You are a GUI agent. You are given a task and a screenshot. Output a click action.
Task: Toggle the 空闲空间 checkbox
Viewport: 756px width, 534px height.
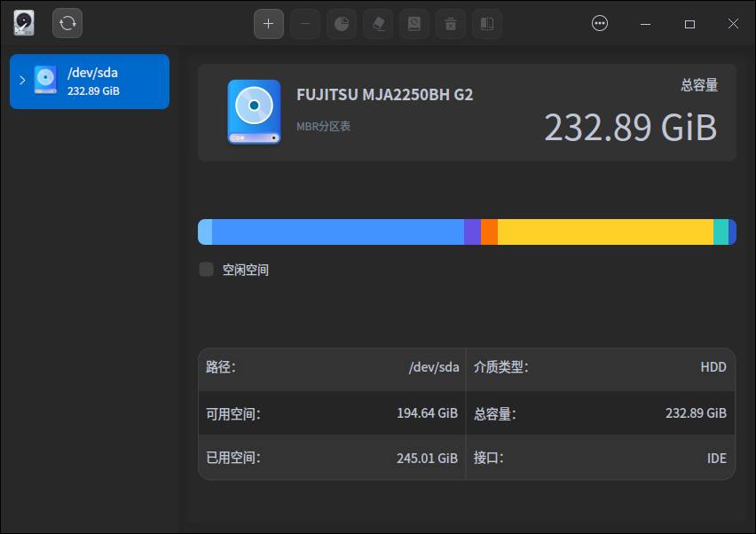206,268
